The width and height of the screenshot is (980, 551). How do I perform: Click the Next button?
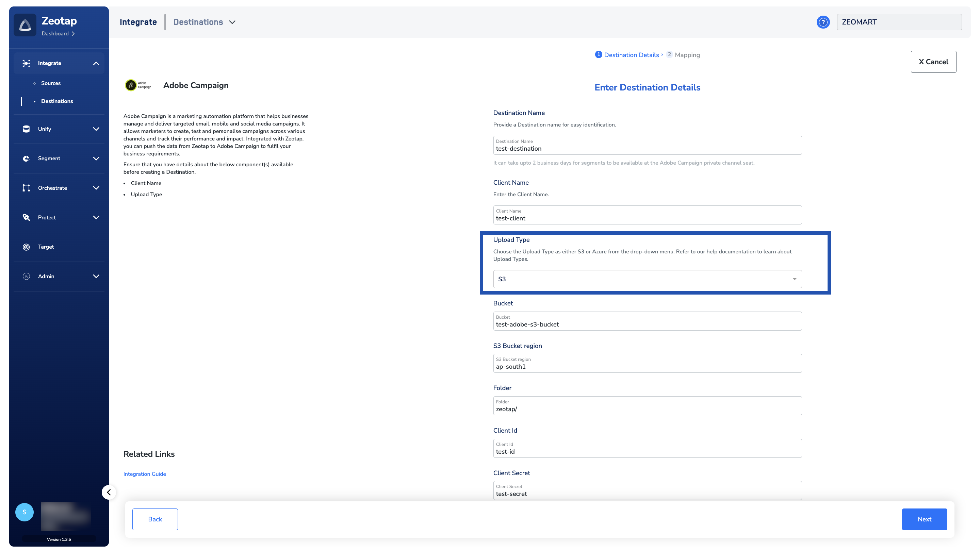point(924,519)
